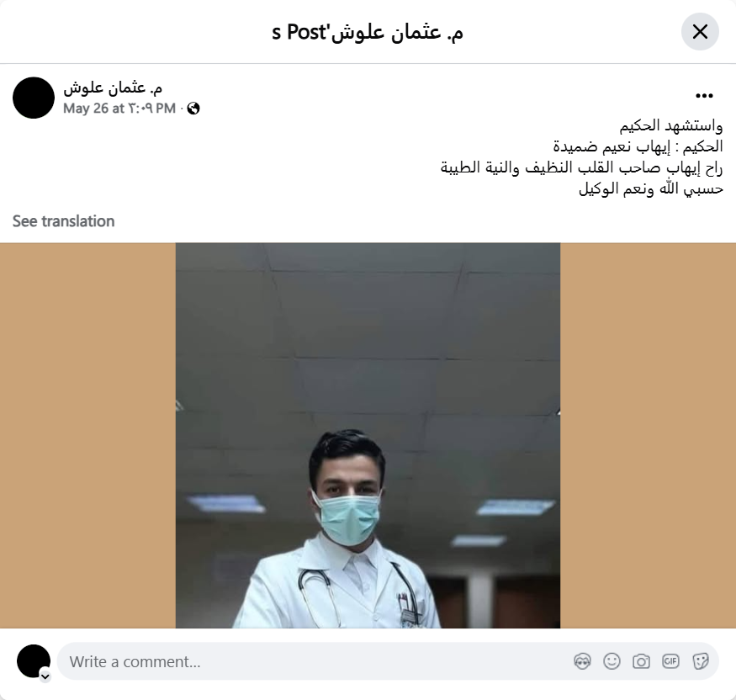Open the author name م. عثمان علوش
This screenshot has height=700, width=736.
113,87
